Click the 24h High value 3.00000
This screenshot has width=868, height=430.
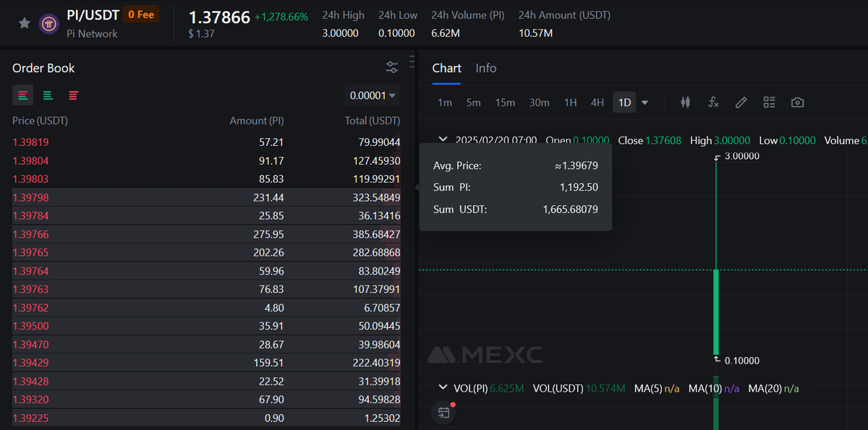pyautogui.click(x=341, y=33)
